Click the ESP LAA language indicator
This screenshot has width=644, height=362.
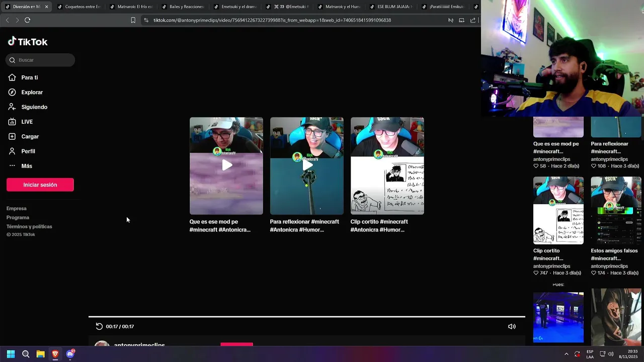click(x=590, y=354)
